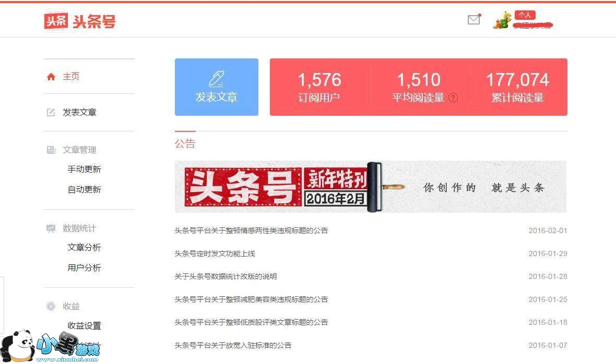Open 文章分析 under 数据统计
Image resolution: width=616 pixels, height=364 pixels.
[84, 247]
